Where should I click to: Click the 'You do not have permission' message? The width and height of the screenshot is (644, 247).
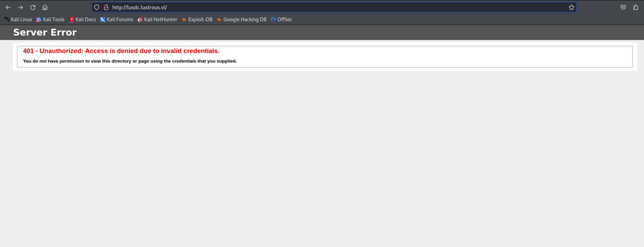[129, 61]
